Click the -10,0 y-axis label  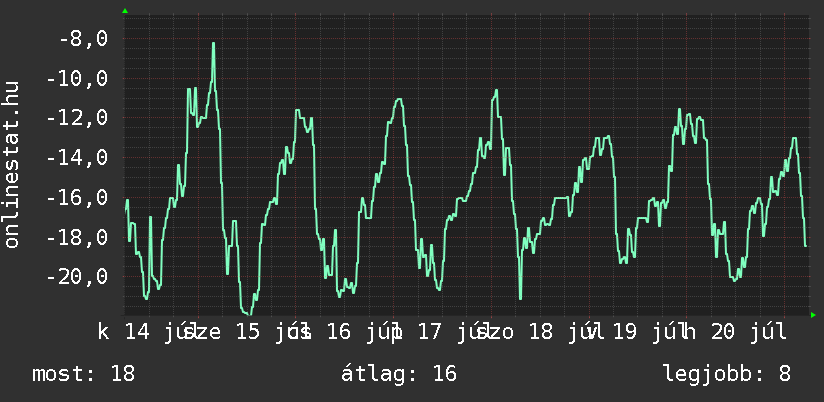(77, 79)
